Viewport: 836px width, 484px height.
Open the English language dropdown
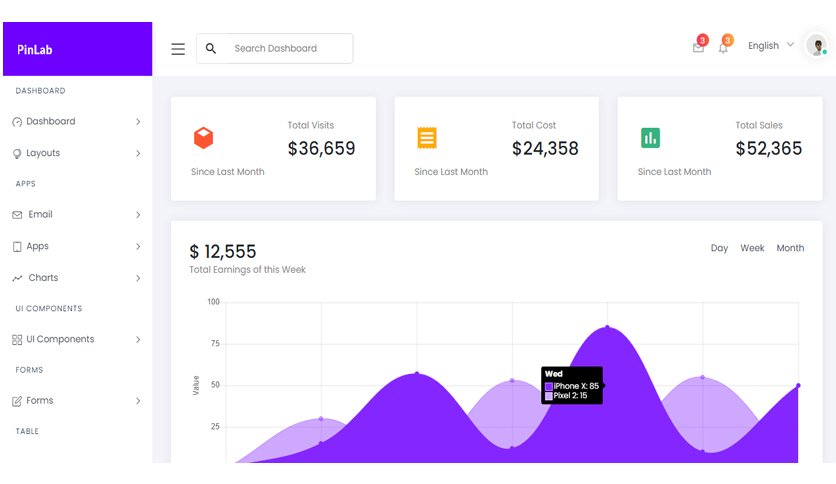(771, 46)
